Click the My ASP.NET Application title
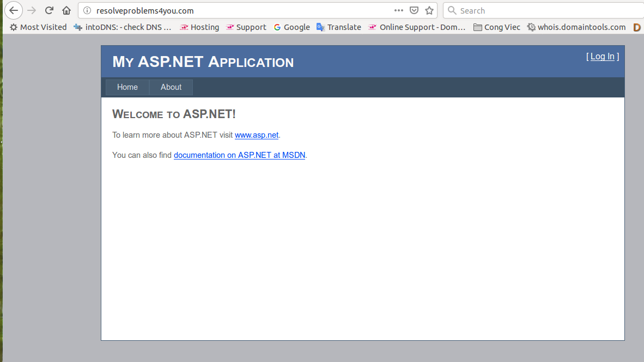 (x=203, y=62)
